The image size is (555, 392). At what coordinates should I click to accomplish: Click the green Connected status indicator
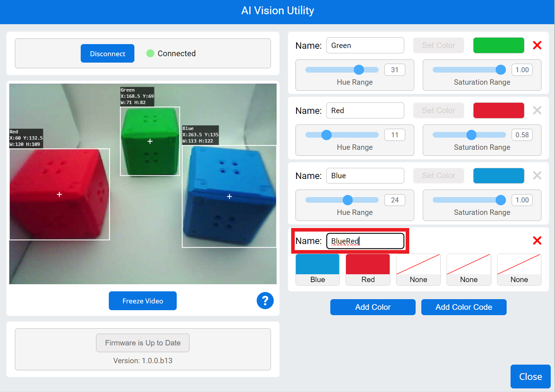pyautogui.click(x=150, y=53)
